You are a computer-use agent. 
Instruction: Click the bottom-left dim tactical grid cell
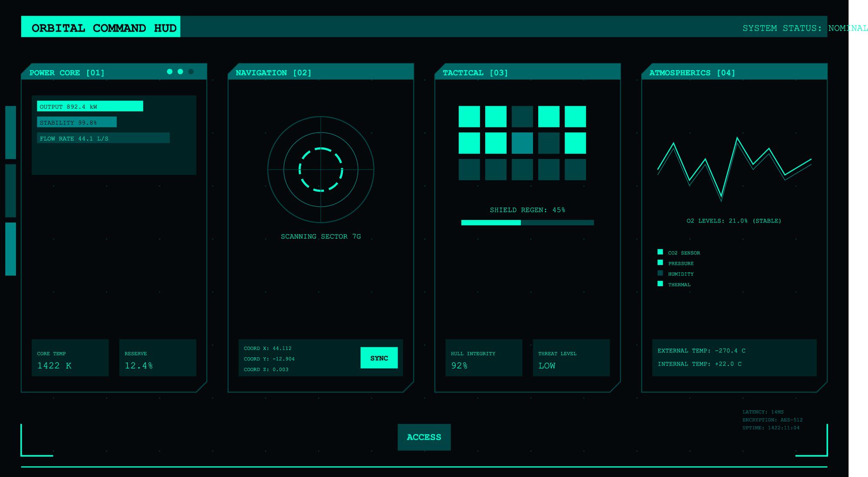point(469,170)
